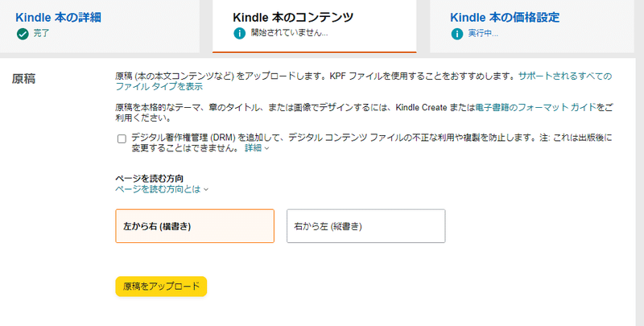
Task: Click the 開始されていません... status text
Action: [289, 33]
